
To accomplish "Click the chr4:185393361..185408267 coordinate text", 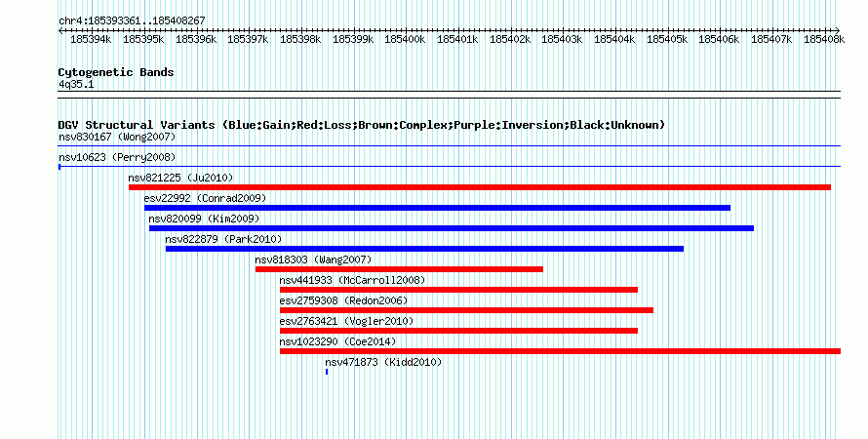I will (x=132, y=20).
